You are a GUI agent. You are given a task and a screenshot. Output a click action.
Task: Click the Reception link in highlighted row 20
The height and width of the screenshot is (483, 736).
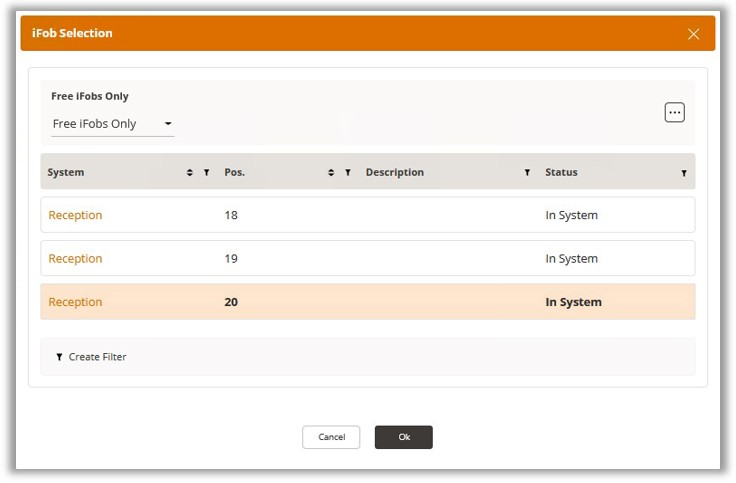click(x=75, y=302)
